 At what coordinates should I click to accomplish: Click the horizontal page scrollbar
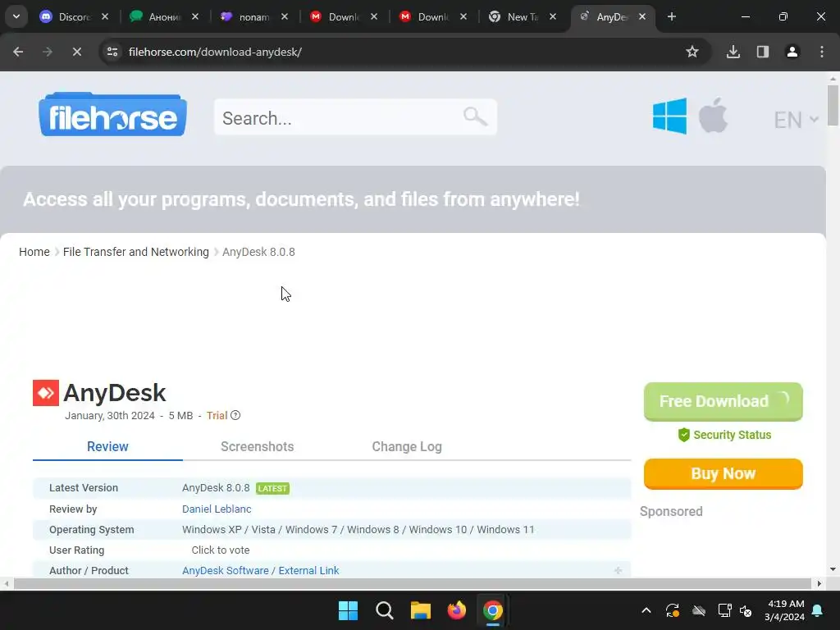click(413, 583)
